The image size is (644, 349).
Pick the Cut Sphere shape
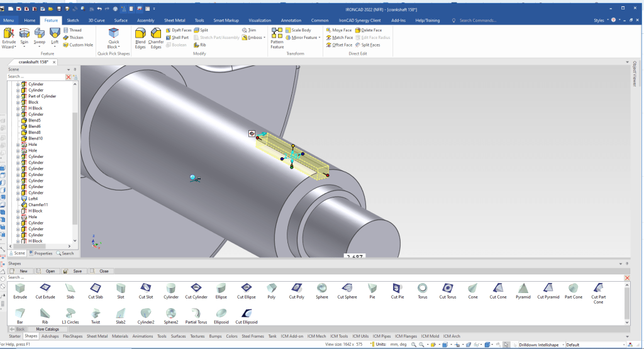click(x=348, y=288)
